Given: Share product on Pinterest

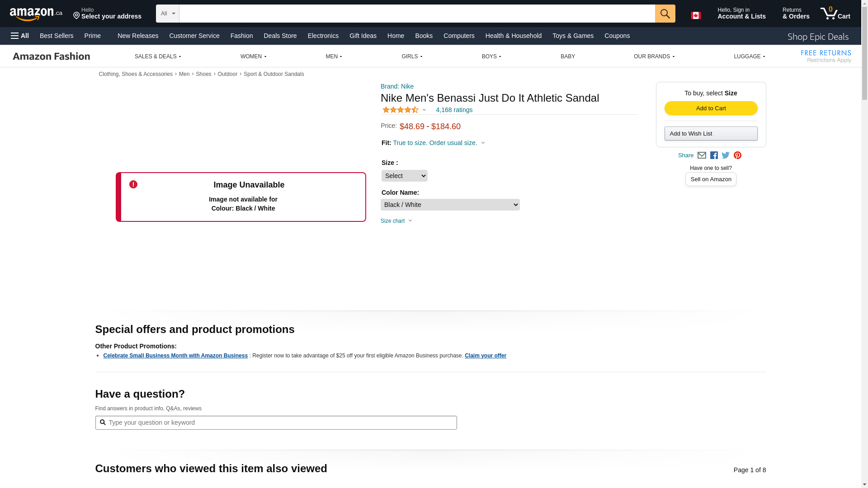Looking at the screenshot, I should point(737,155).
